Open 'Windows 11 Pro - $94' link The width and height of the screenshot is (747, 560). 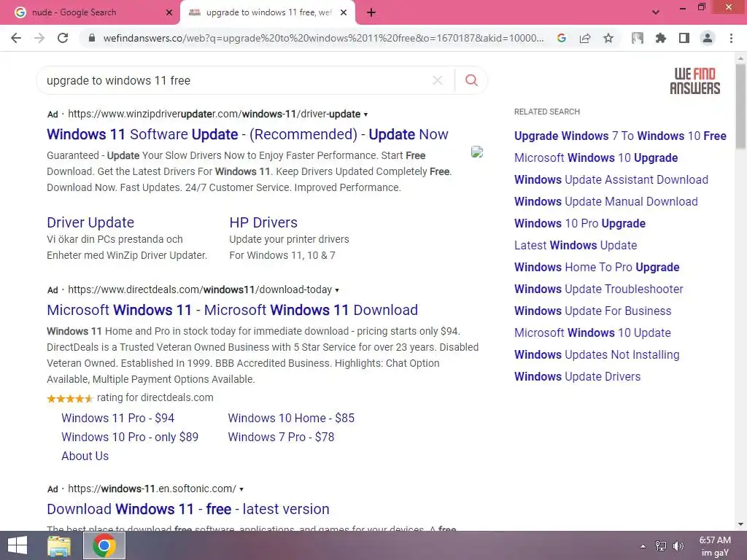click(117, 418)
